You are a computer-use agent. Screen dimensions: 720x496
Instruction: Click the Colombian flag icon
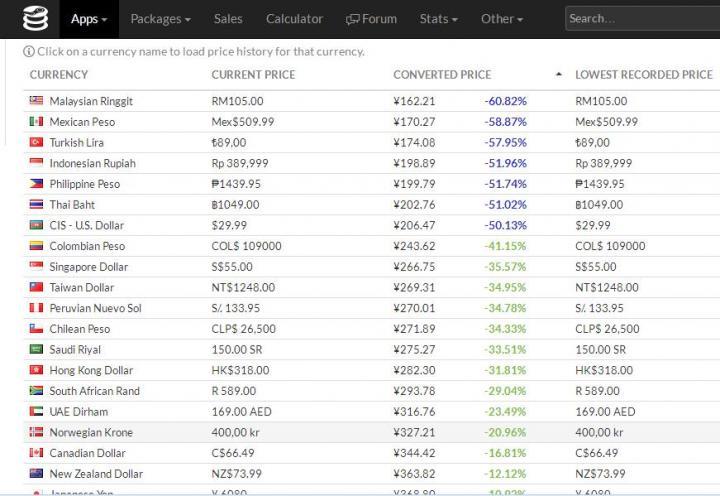click(36, 246)
